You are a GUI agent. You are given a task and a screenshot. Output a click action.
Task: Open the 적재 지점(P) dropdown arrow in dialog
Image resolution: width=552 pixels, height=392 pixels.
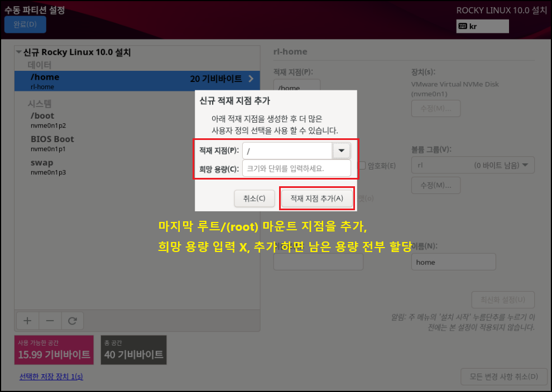point(341,151)
